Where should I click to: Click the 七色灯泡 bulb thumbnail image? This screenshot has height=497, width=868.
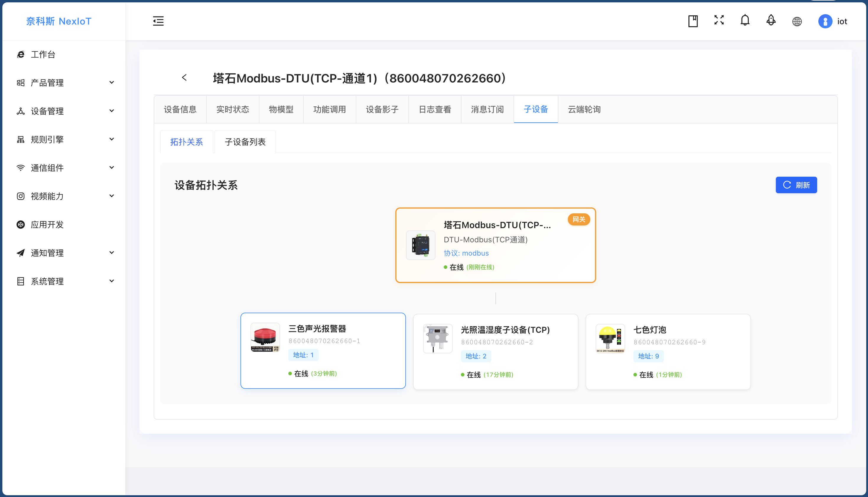pos(610,339)
